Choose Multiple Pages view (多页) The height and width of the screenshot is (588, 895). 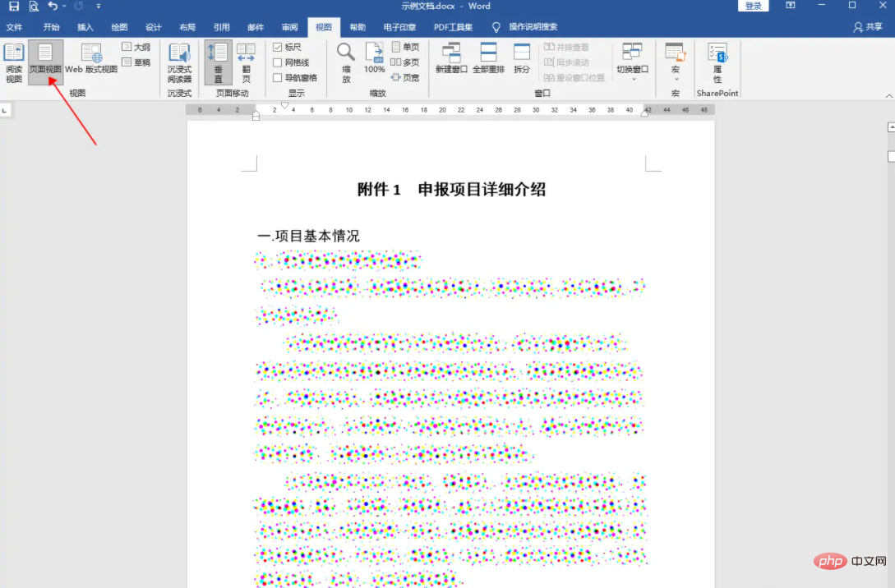click(405, 62)
